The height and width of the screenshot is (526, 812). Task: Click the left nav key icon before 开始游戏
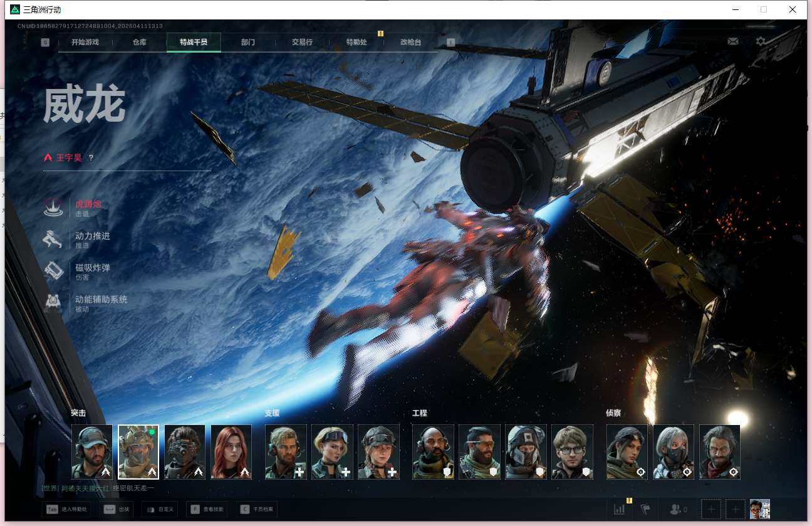pos(45,43)
